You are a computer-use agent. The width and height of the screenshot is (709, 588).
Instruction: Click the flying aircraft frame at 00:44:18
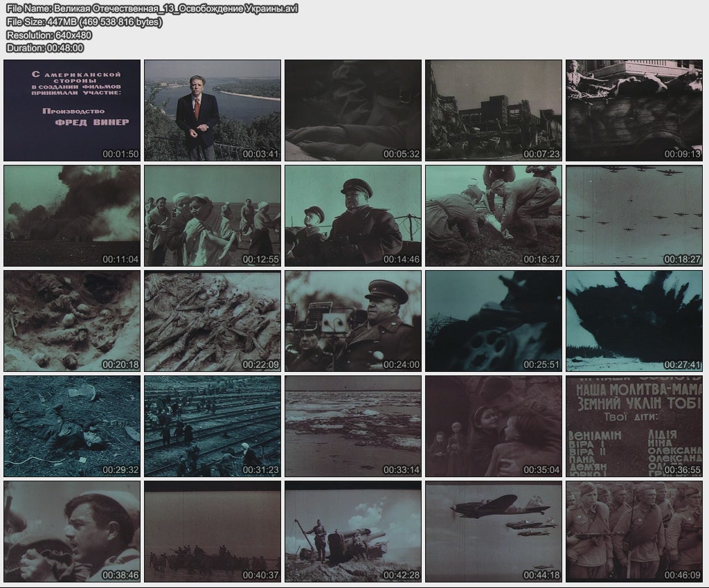pos(493,531)
